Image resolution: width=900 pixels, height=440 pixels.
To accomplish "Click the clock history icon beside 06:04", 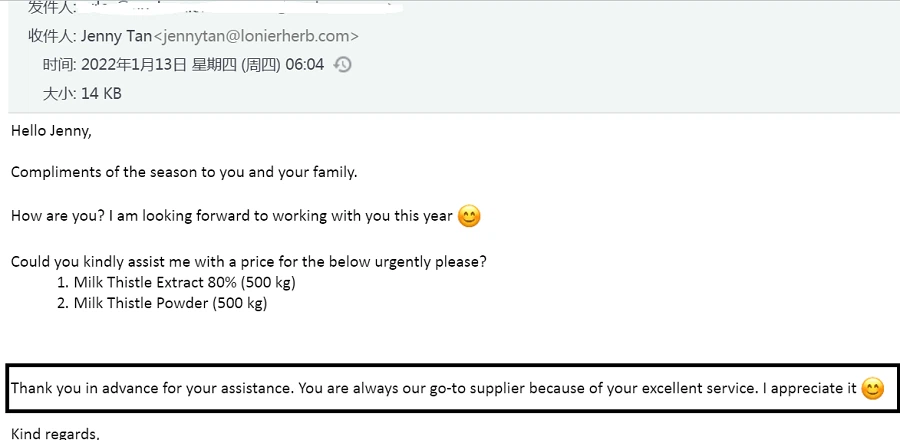I will (x=342, y=65).
